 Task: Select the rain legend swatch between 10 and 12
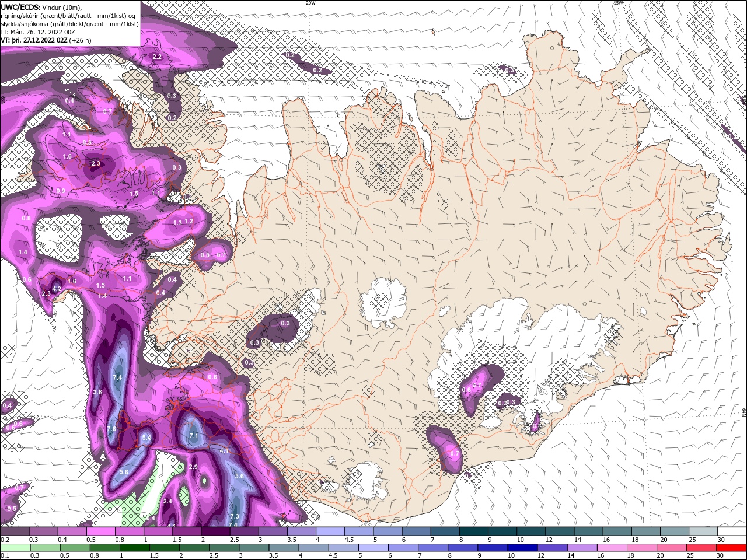click(x=522, y=547)
